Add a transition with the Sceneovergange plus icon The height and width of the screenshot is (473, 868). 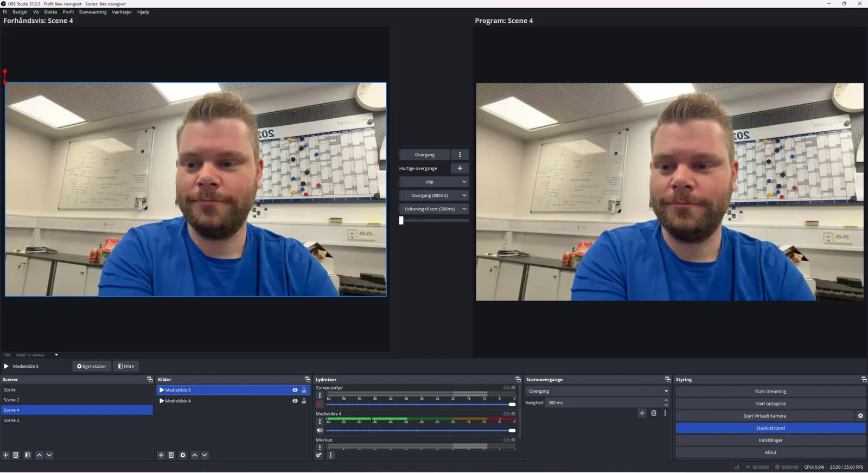pos(642,413)
